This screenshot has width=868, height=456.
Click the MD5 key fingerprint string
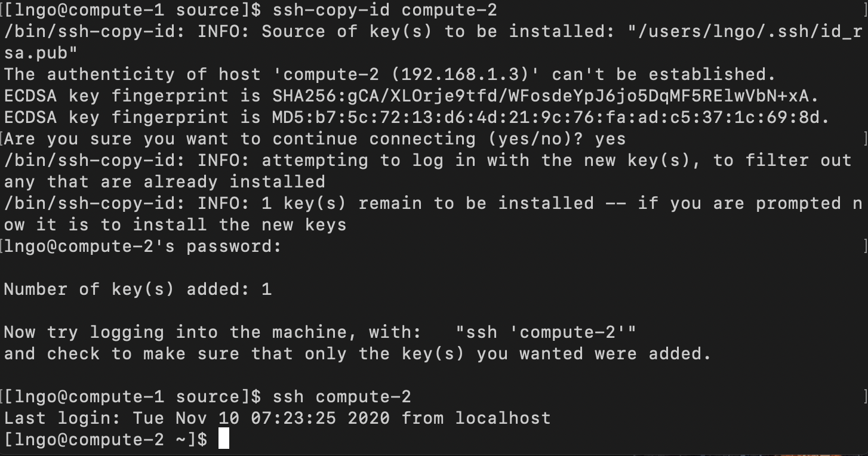pyautogui.click(x=550, y=118)
